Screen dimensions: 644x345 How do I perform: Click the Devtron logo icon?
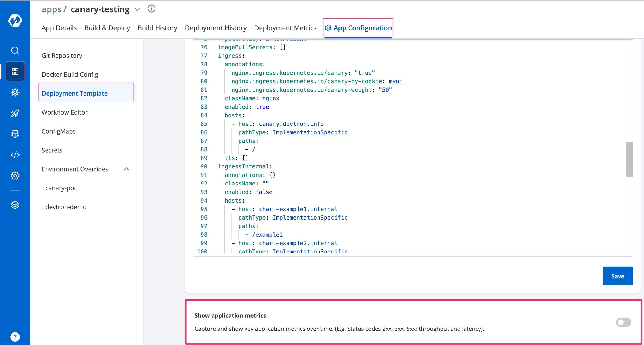point(15,20)
